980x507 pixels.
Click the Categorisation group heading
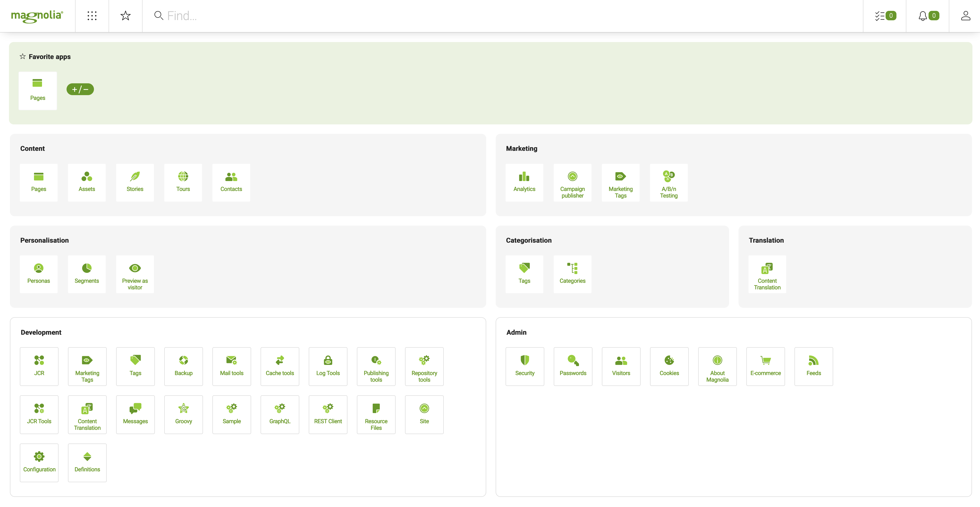point(529,240)
